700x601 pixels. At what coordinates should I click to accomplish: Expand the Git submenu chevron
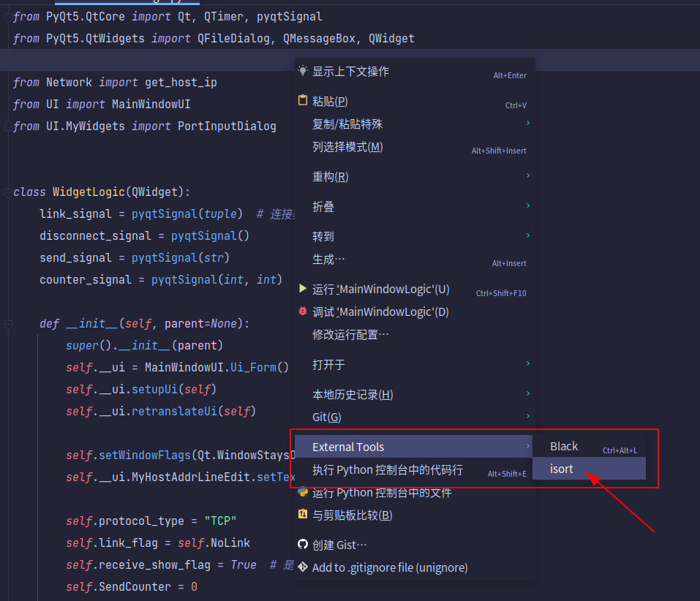527,417
